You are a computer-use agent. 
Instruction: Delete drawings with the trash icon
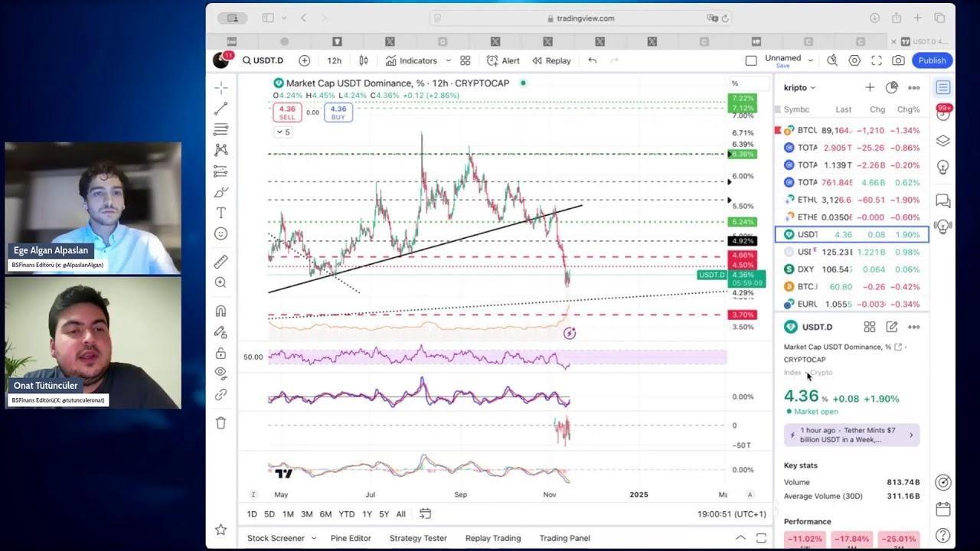[220, 422]
